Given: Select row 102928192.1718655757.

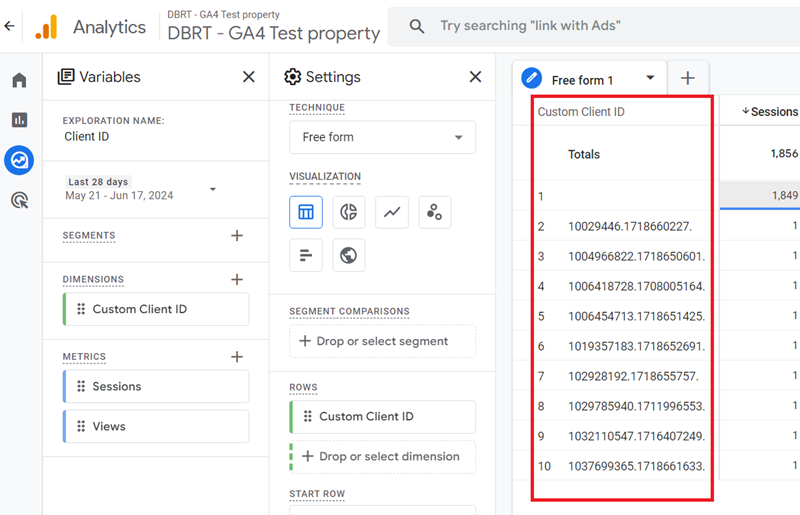Looking at the screenshot, I should click(634, 376).
